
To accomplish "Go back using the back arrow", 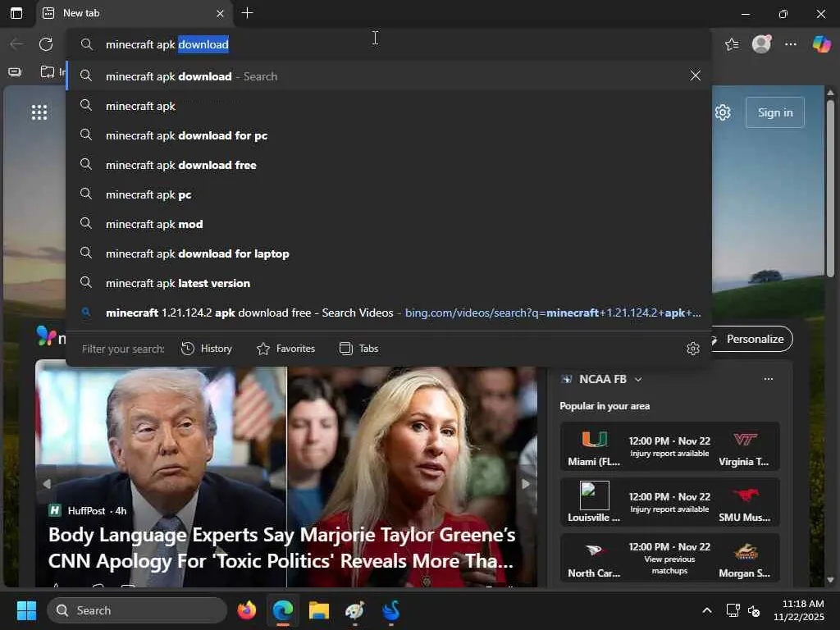I will [16, 44].
